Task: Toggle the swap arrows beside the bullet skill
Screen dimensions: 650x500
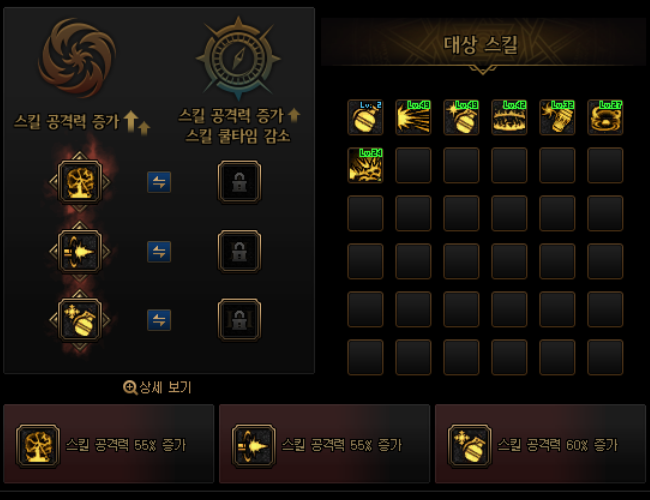Action: (159, 251)
